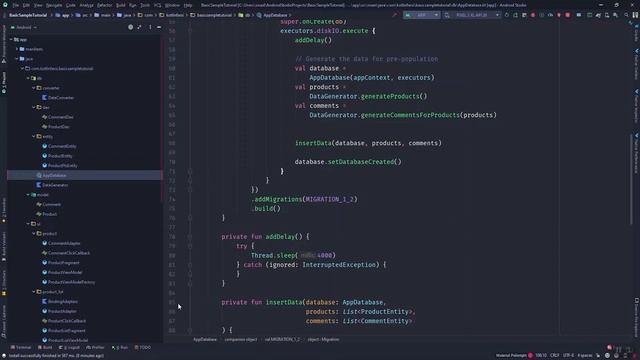Click the status message icon at bottom-left

(4, 356)
